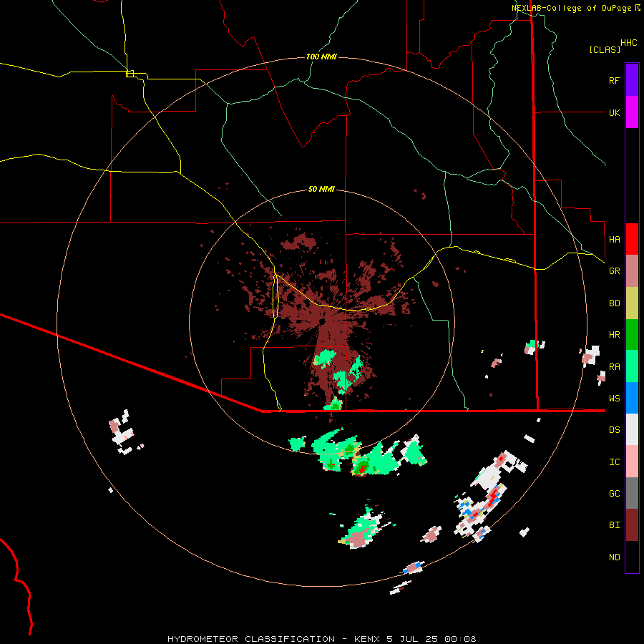Click the "GR" legend label
The width and height of the screenshot is (644, 644).
(x=614, y=271)
